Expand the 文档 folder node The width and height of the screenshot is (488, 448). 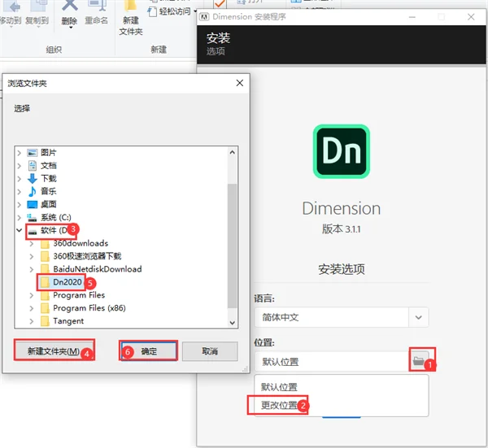point(20,166)
